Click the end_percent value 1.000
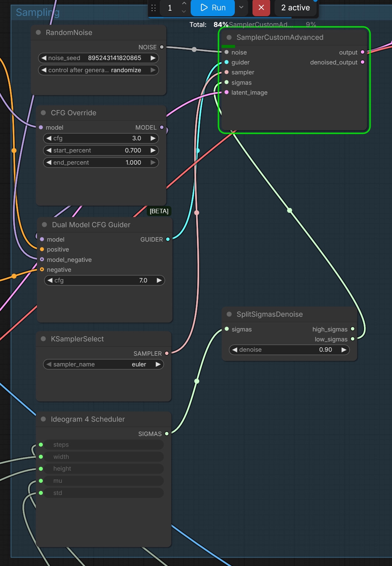 click(x=133, y=162)
